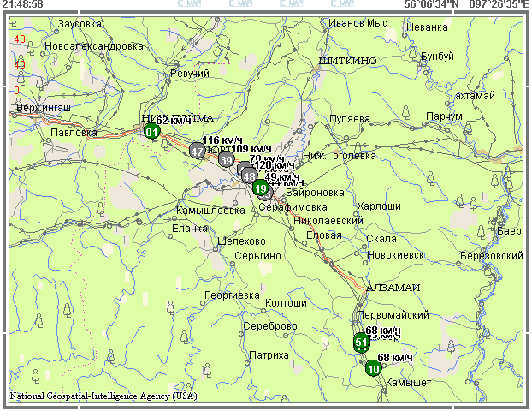Click the Камышлеевка village label
This screenshot has height=411, width=532.
(x=210, y=210)
